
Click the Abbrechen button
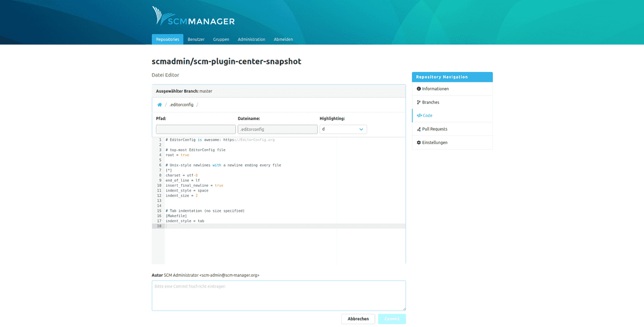pyautogui.click(x=358, y=319)
